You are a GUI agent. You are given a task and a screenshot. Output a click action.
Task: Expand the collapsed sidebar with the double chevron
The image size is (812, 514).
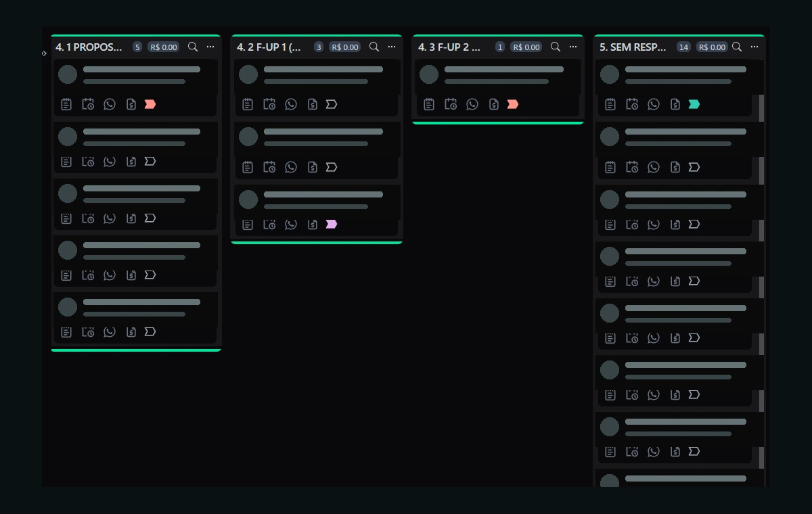(44, 53)
